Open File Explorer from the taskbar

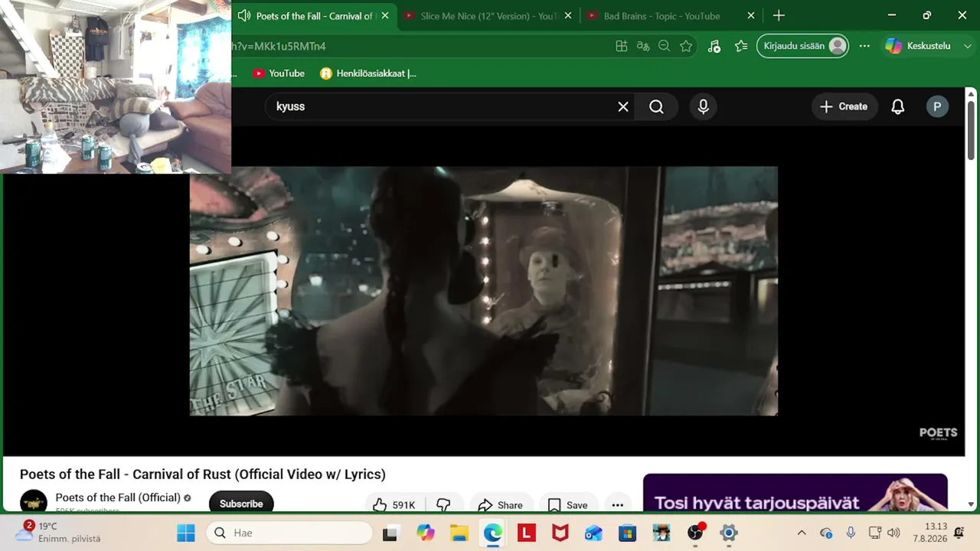(x=459, y=533)
